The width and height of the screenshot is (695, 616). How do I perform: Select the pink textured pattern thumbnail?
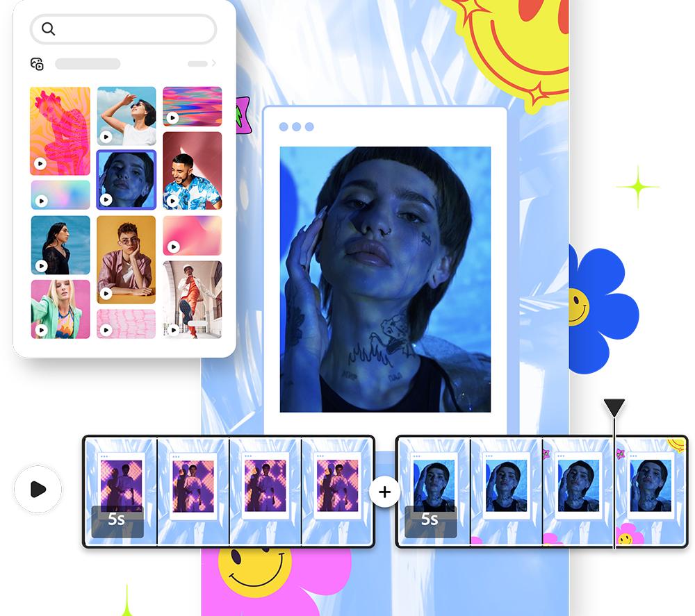126,324
